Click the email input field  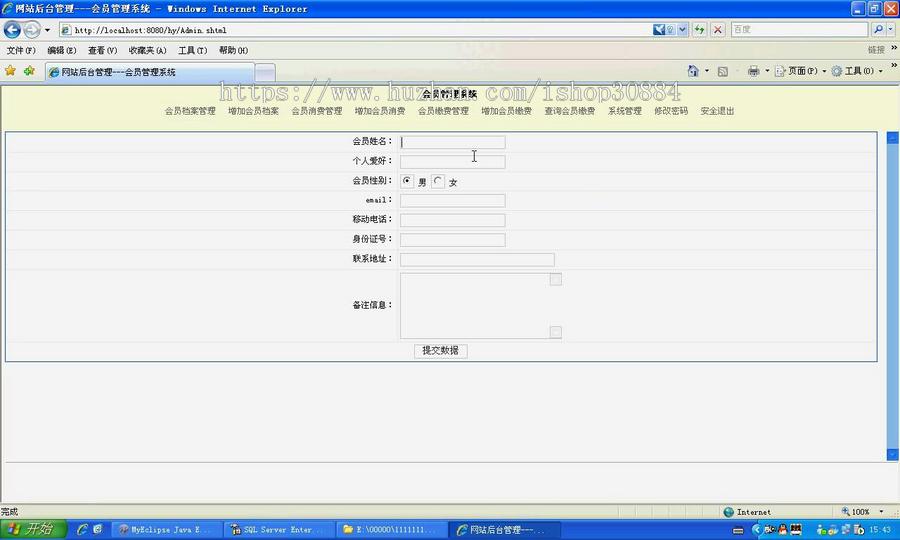click(452, 200)
